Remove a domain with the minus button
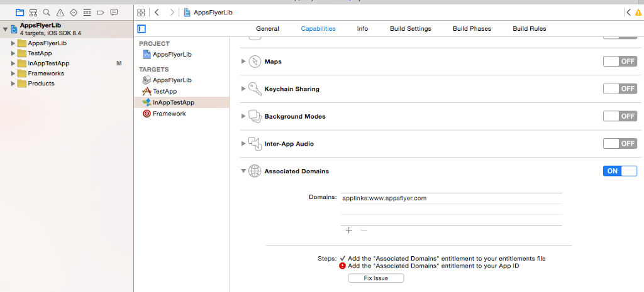 364,230
